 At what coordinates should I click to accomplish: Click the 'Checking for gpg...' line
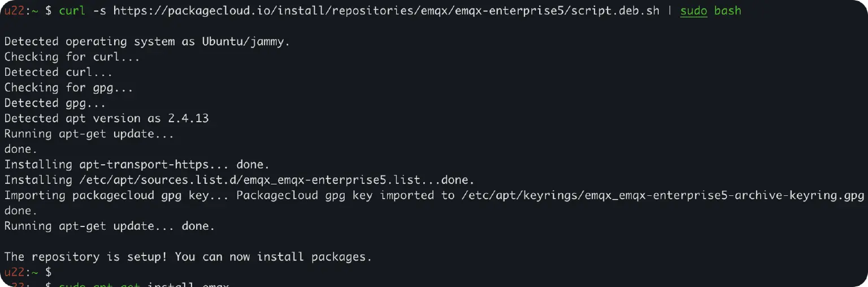(68, 88)
